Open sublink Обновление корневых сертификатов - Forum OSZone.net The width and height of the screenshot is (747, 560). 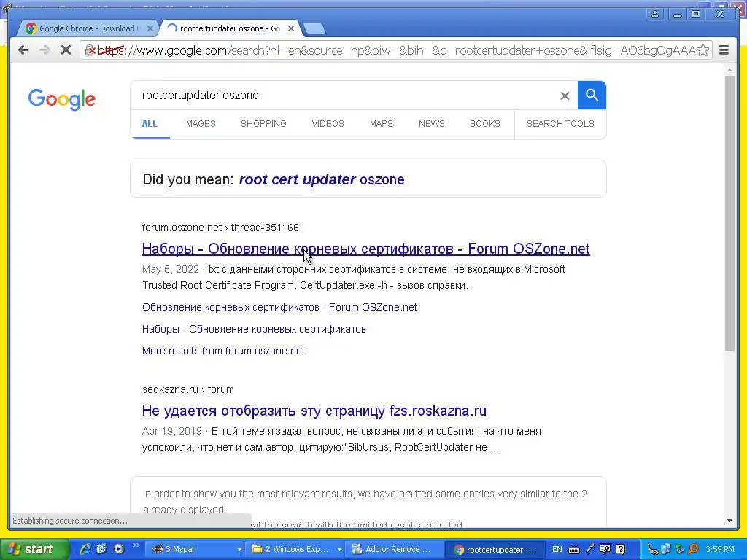pos(279,307)
